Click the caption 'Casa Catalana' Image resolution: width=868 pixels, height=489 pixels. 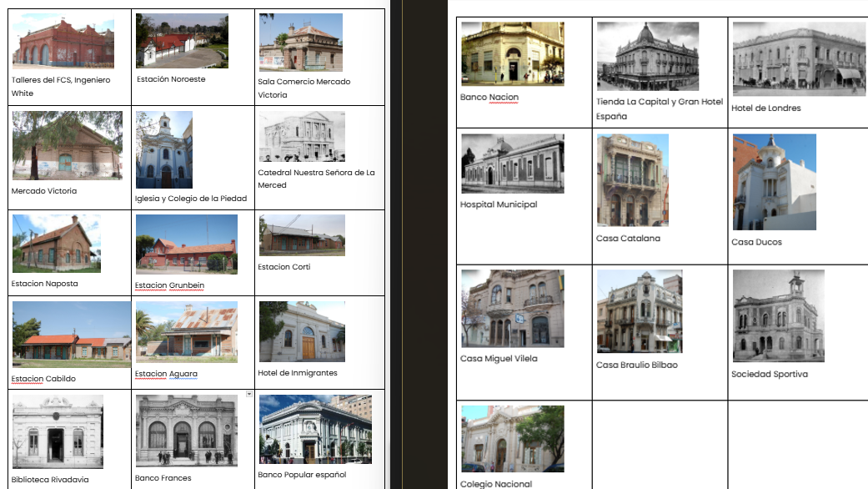click(629, 238)
